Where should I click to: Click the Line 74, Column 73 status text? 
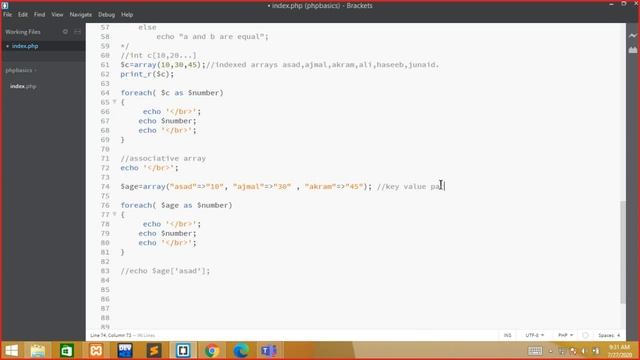click(x=111, y=335)
